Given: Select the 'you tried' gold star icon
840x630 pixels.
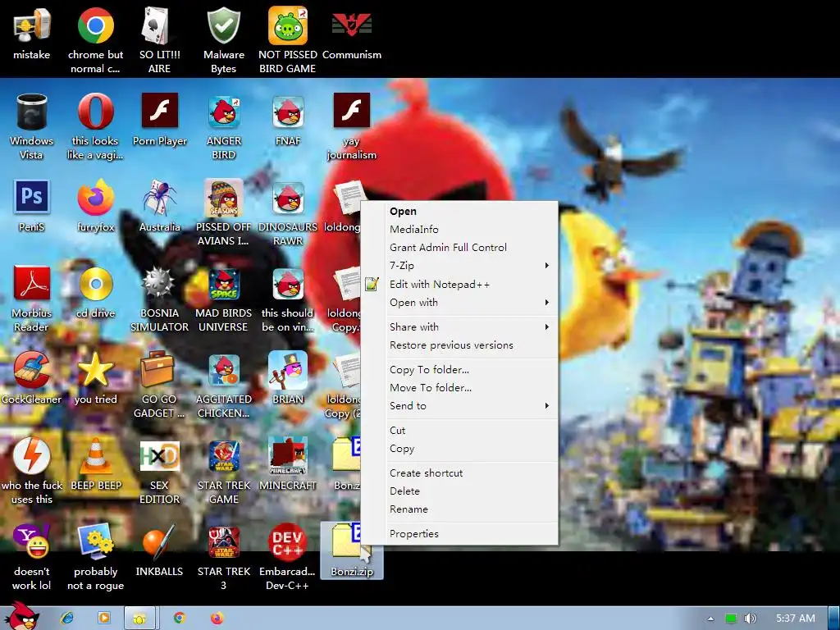Looking at the screenshot, I should coord(95,370).
